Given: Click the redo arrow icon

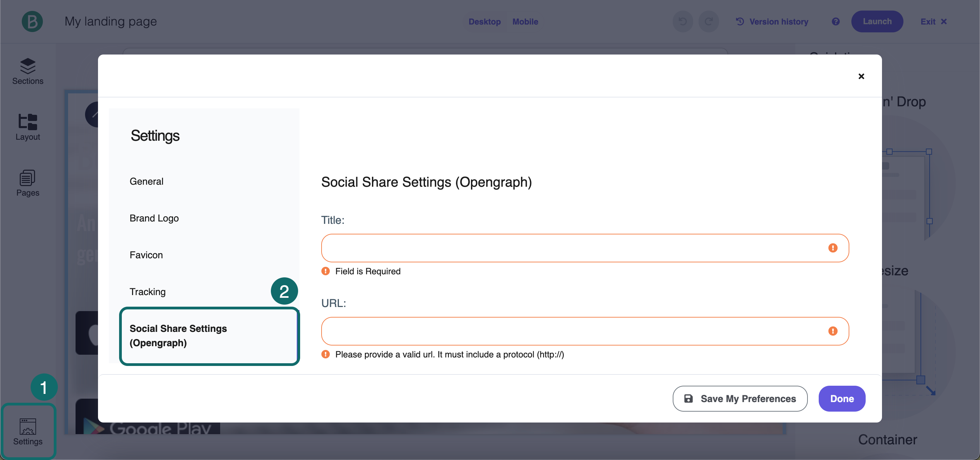Looking at the screenshot, I should 708,21.
